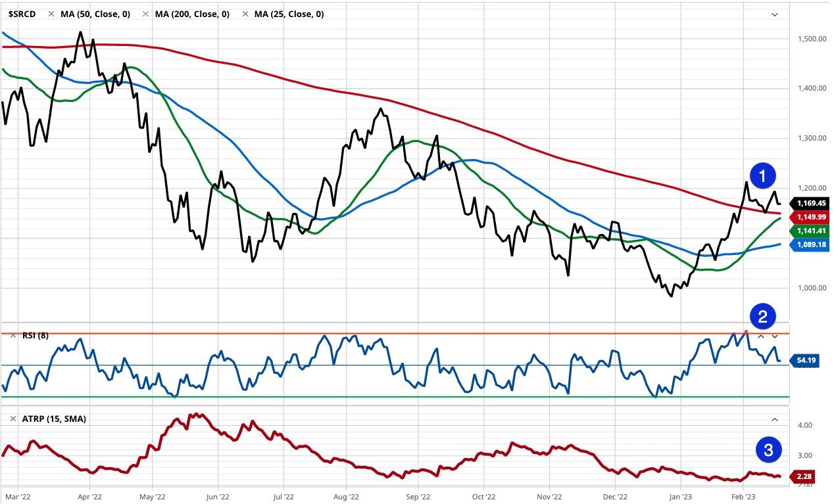
Task: Open the MA (200, Close, 0) label
Action: (x=192, y=14)
